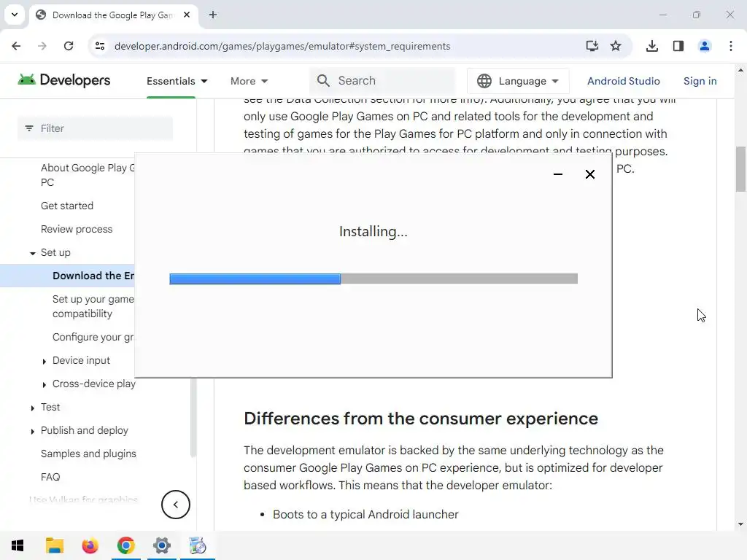747x560 pixels.
Task: Click the Android Studio link
Action: point(623,81)
